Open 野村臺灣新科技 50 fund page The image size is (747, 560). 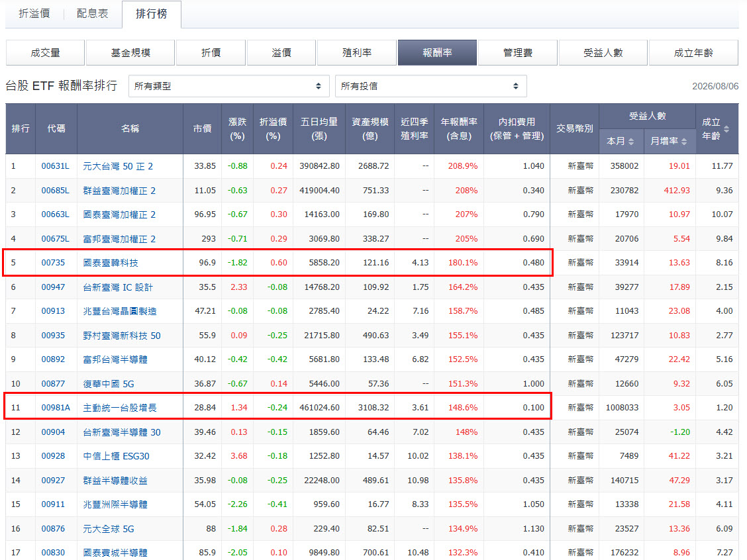point(121,335)
